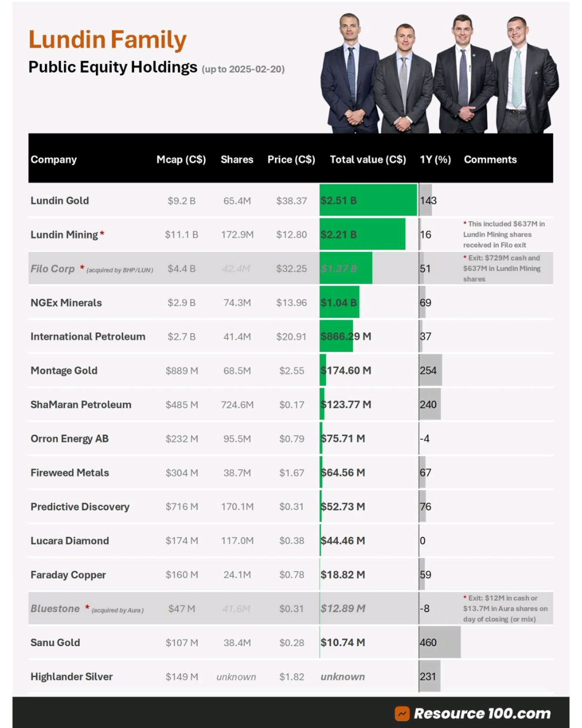Click the Company column header

[x=53, y=159]
